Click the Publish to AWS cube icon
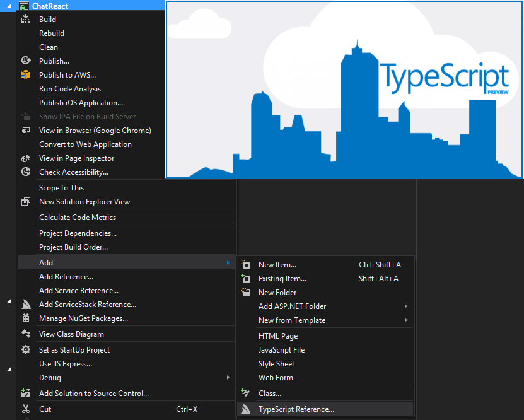This screenshot has width=524, height=420. 26,74
